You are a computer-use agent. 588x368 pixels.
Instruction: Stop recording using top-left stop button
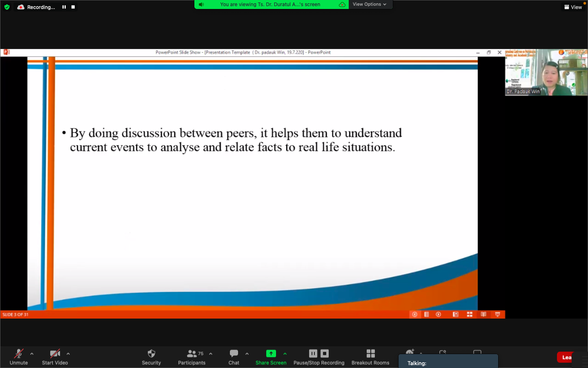coord(73,7)
